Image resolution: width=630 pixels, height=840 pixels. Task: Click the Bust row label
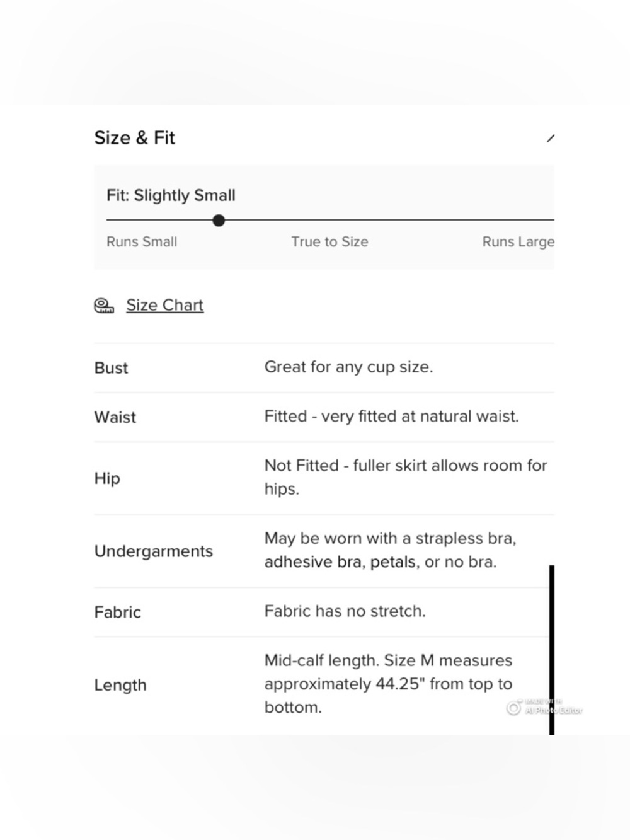pyautogui.click(x=111, y=368)
